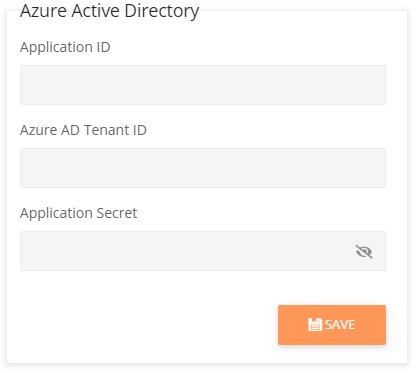Viewport: 417px width, 373px height.
Task: Focus the Azure AD Tenant ID field
Action: click(x=203, y=168)
